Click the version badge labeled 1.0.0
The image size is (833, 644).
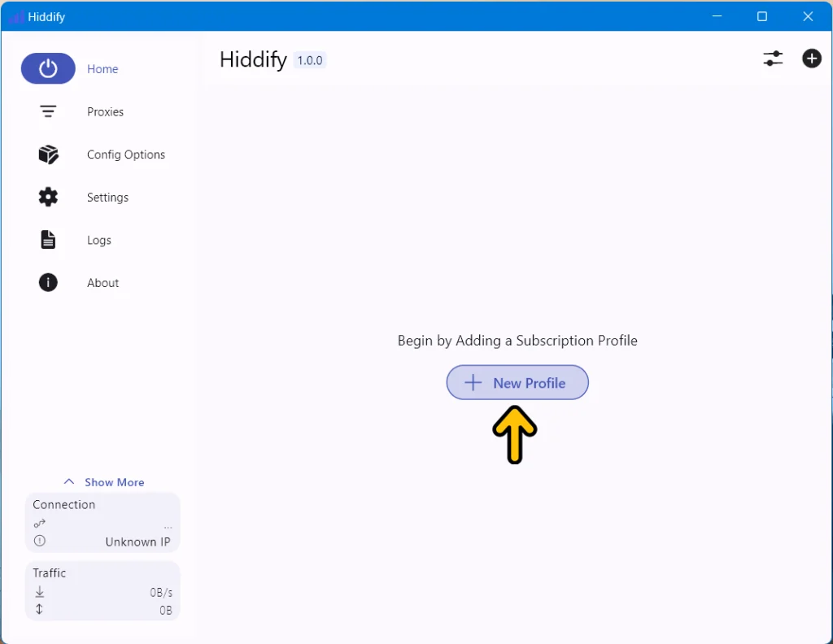309,60
